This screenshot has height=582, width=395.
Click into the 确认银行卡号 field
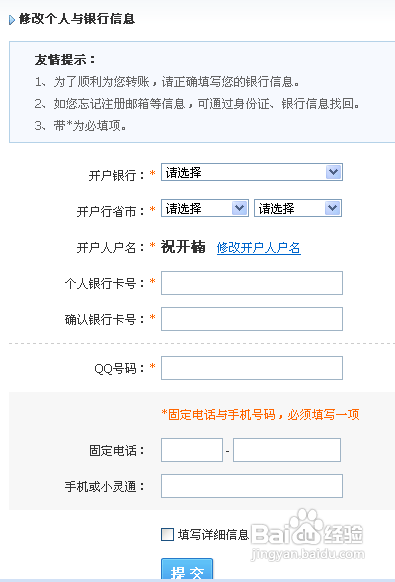(252, 319)
